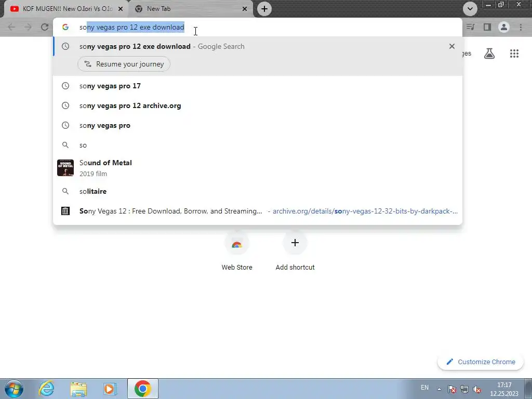Launch Internet Explorer from taskbar

46,389
